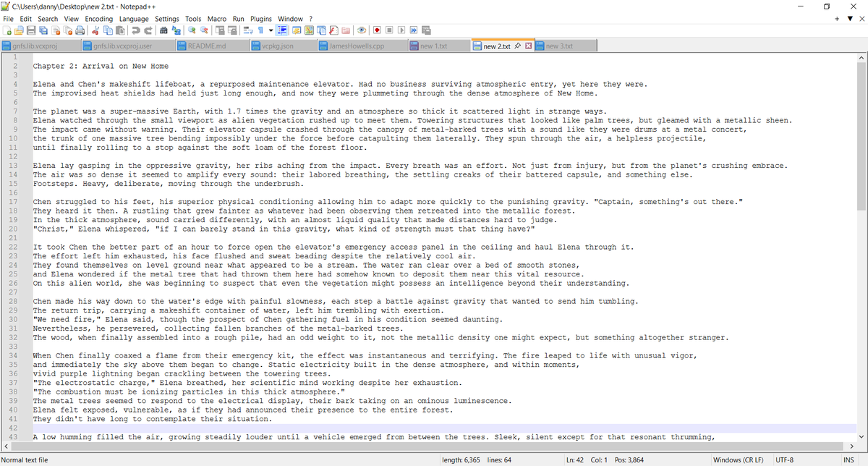This screenshot has width=868, height=466.
Task: Open the Language menu
Action: click(134, 18)
